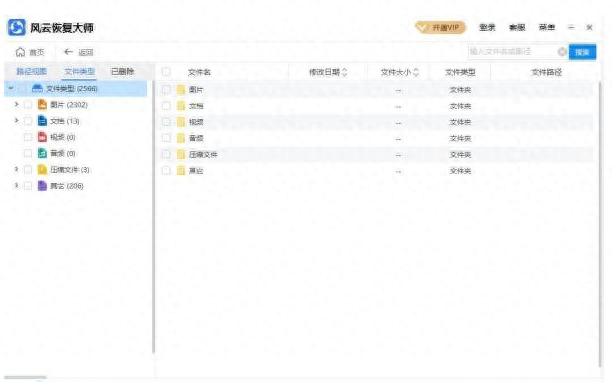Expand the 文档 (13) tree node

[x=16, y=120]
